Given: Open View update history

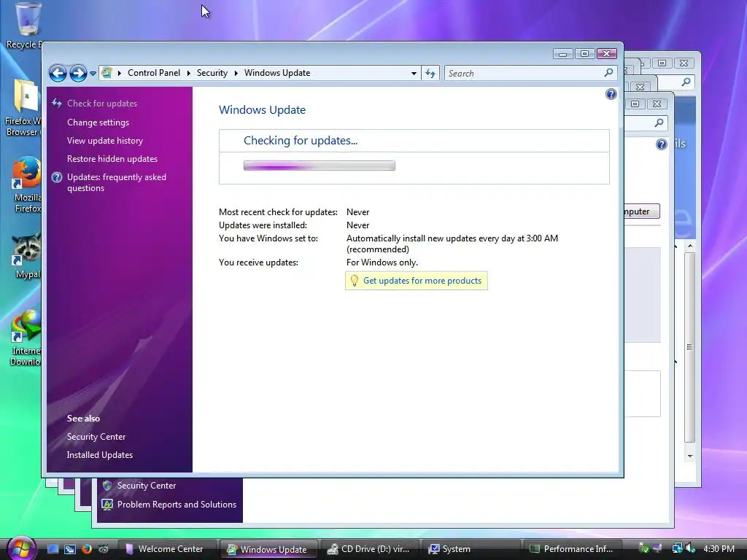Looking at the screenshot, I should pyautogui.click(x=105, y=141).
